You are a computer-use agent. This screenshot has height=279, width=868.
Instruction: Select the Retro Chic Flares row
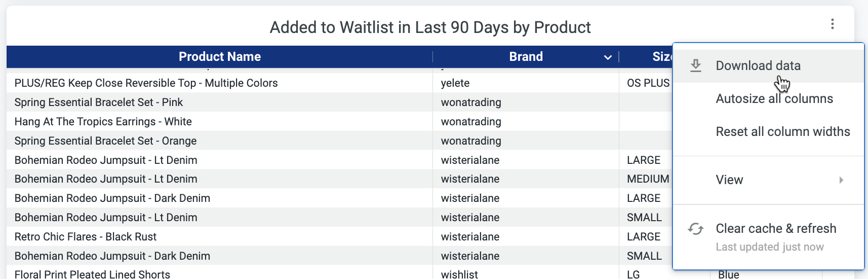tap(86, 237)
